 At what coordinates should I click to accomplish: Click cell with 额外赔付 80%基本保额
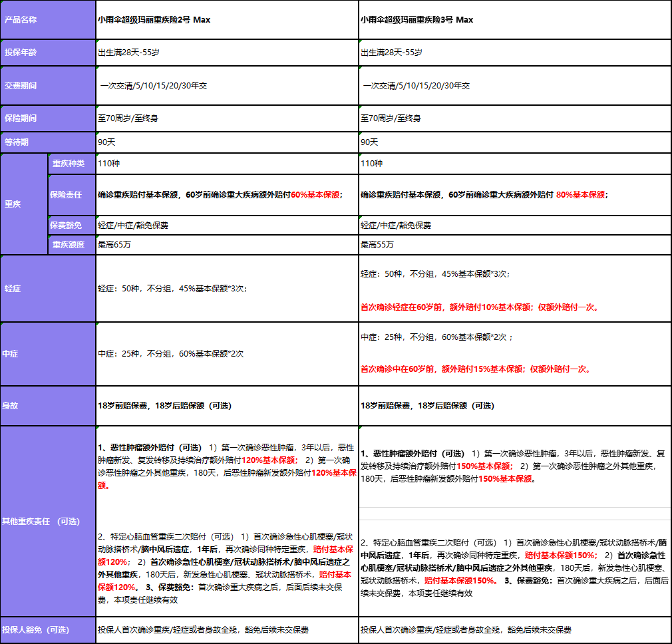(x=515, y=195)
